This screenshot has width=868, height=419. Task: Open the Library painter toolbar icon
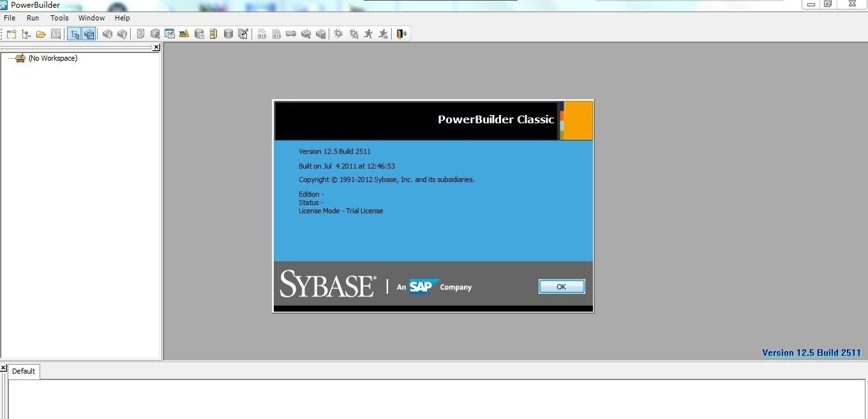tap(184, 34)
